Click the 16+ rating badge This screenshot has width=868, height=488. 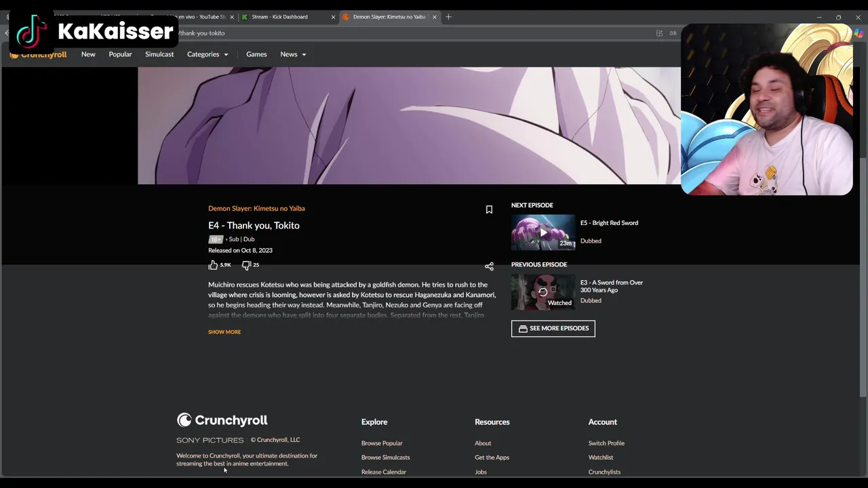216,239
